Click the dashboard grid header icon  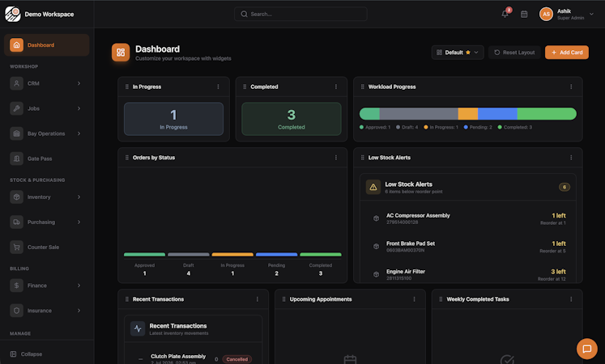pyautogui.click(x=121, y=53)
